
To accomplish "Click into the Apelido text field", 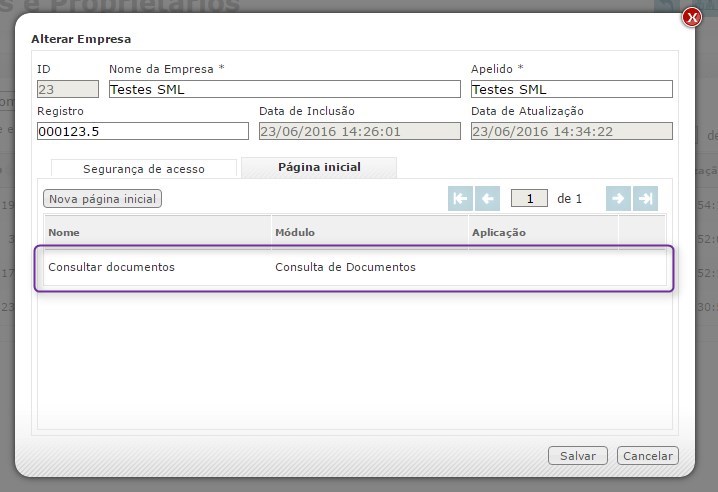I will [x=571, y=89].
